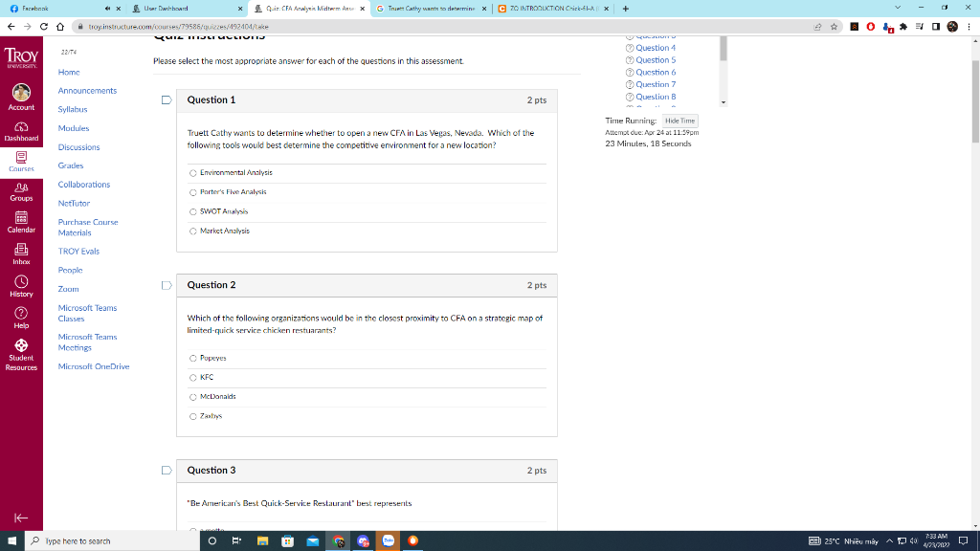Screen dimensions: 980x551
Task: Jump to Question 7 link
Action: [x=656, y=84]
